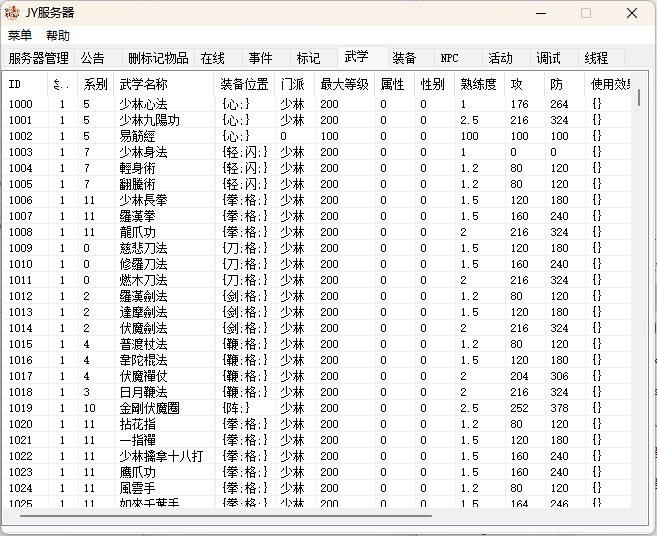Open the 调试 tab
The height and width of the screenshot is (536, 657).
tap(548, 58)
